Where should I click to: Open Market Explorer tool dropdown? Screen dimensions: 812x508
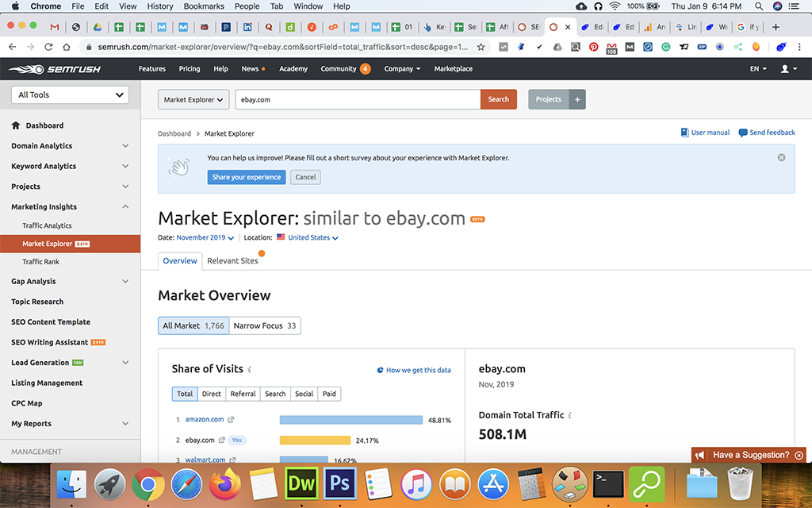click(x=193, y=99)
